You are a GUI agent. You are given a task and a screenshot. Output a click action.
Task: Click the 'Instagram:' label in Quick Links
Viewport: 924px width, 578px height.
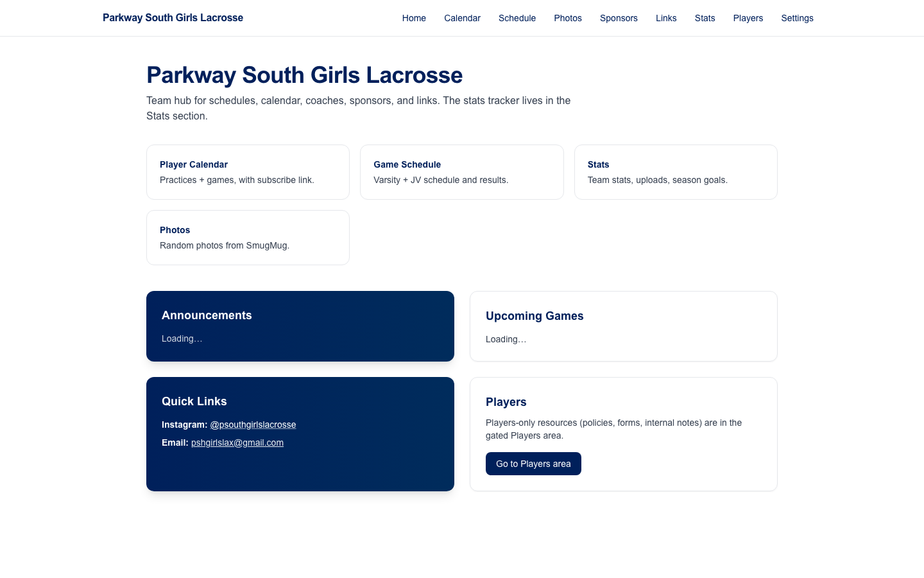point(185,425)
